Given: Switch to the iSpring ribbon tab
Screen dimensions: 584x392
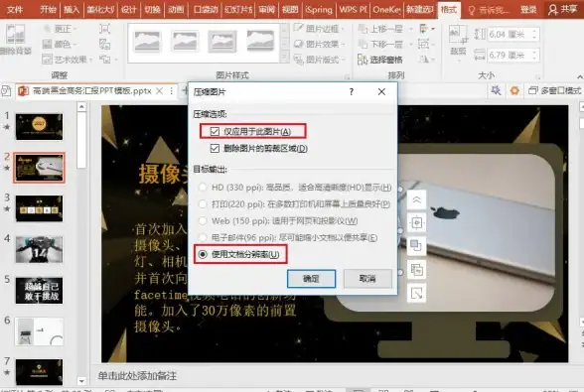Looking at the screenshot, I should 319,9.
